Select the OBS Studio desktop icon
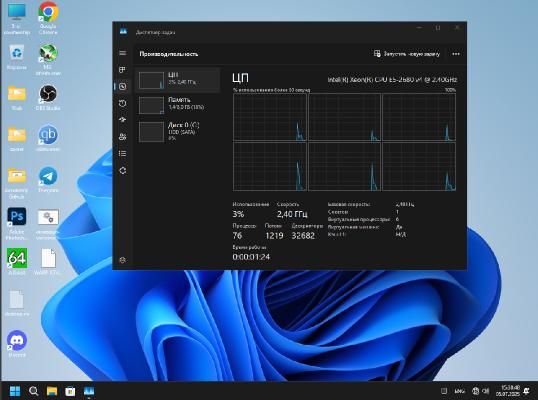The height and width of the screenshot is (400, 538). pyautogui.click(x=48, y=97)
